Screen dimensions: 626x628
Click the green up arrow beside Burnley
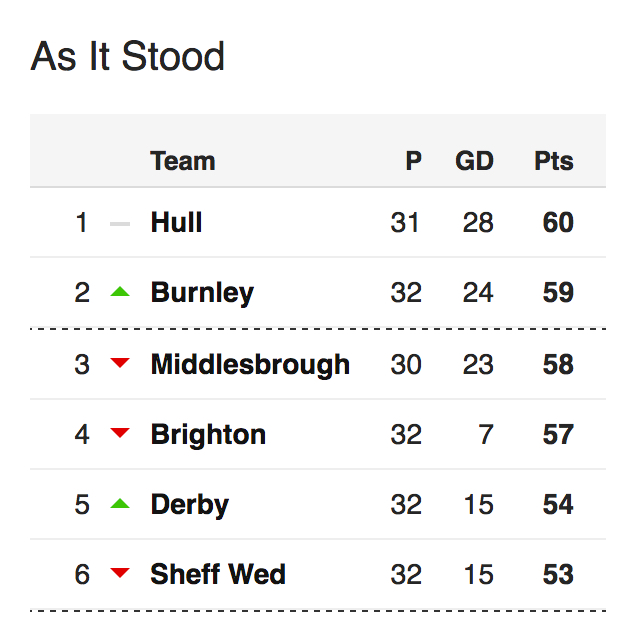pos(120,292)
